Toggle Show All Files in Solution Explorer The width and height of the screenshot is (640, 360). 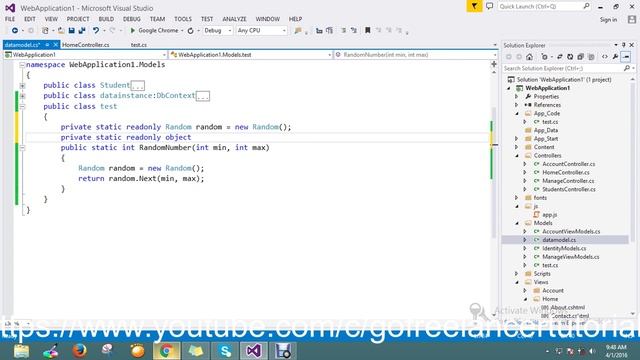pos(591,57)
